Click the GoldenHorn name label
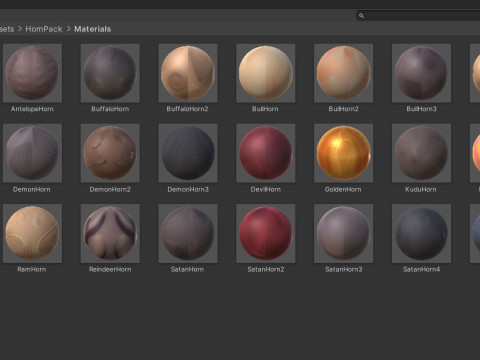This screenshot has width=480, height=360. pos(343,189)
